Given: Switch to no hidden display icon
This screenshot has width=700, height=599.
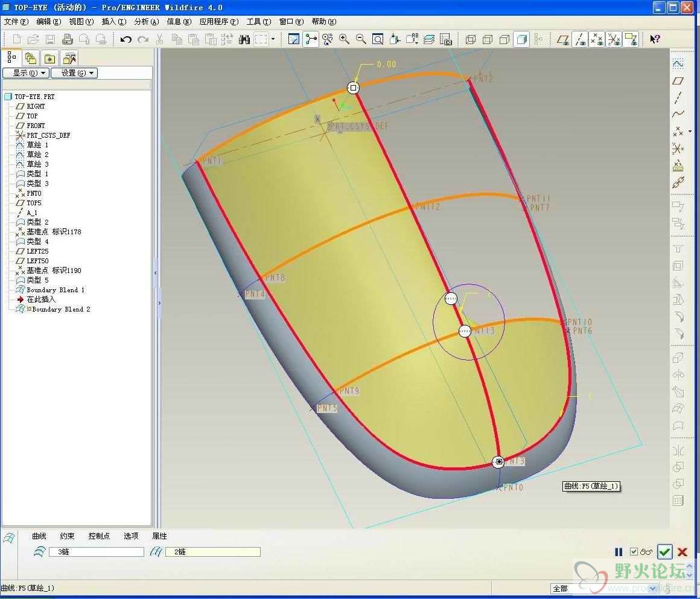Looking at the screenshot, I should tap(504, 39).
